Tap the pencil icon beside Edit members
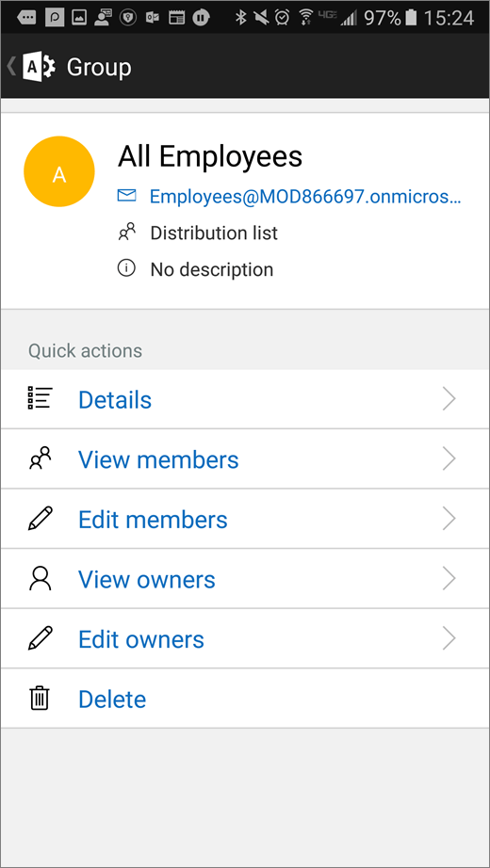Viewport: 490px width, 868px height. point(41,519)
